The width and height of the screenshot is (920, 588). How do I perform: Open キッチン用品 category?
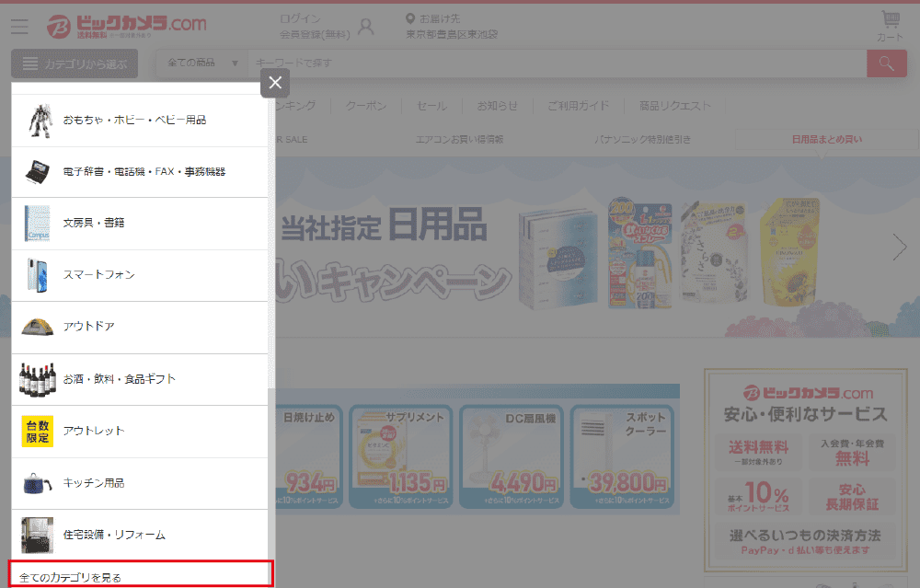(x=140, y=483)
